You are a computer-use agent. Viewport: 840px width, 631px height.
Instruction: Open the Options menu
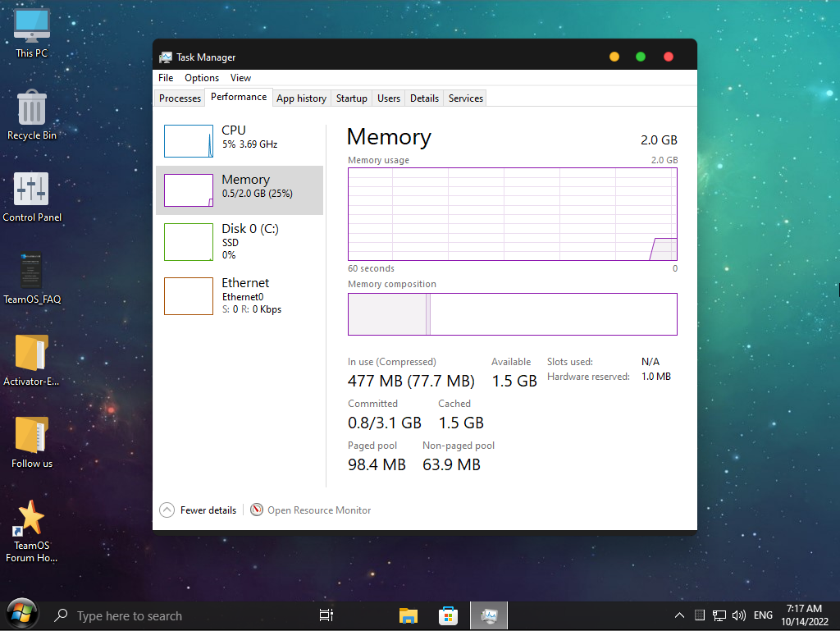pos(202,78)
